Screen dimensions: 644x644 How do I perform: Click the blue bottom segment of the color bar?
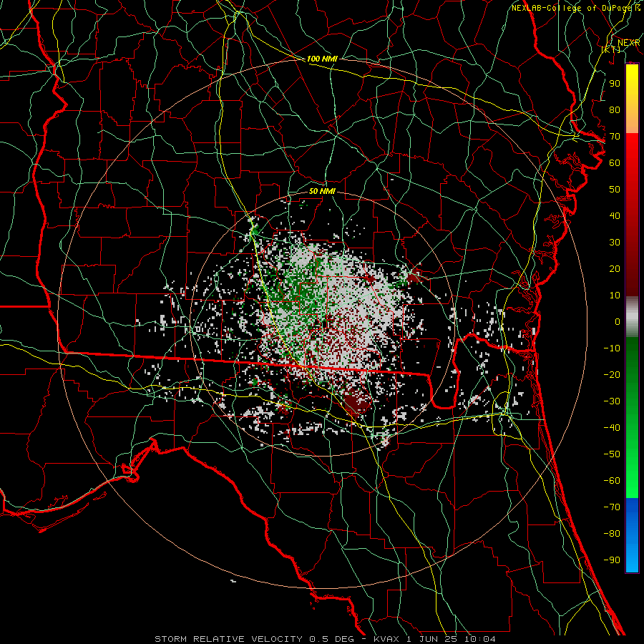pyautogui.click(x=632, y=535)
